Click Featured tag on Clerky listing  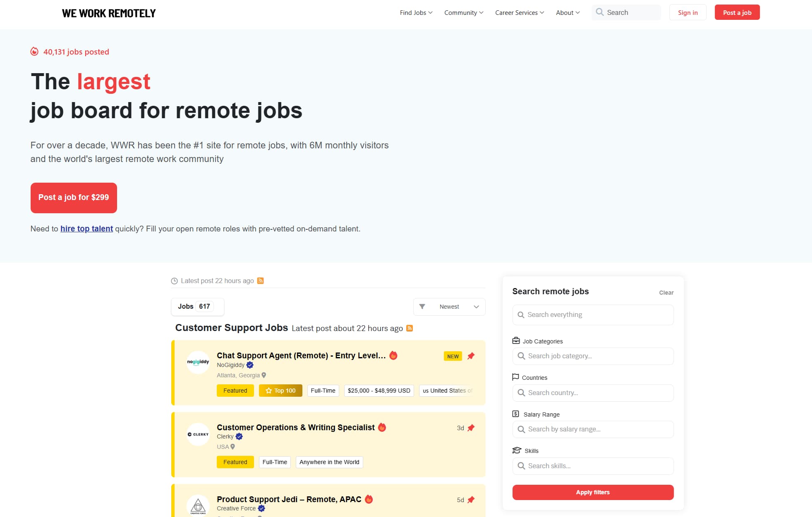[235, 462]
